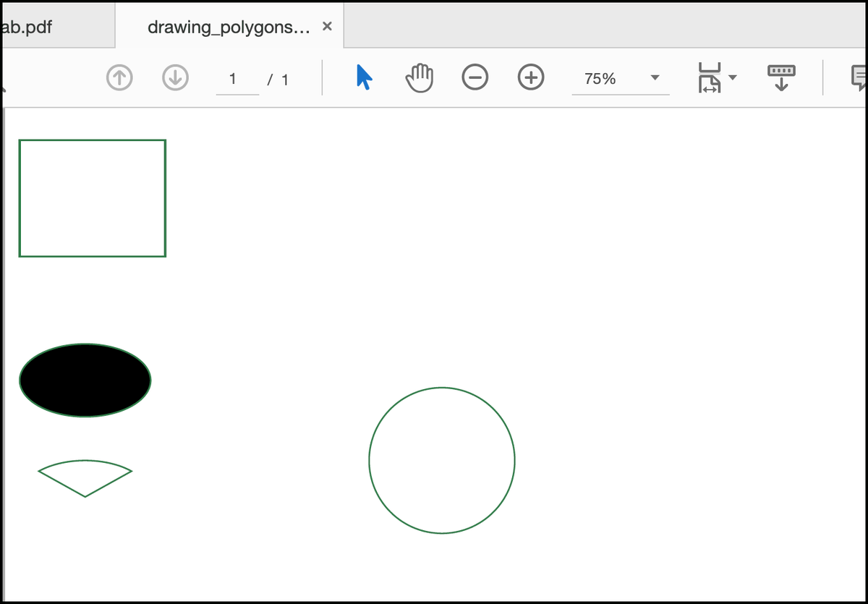Select the black filled ellipse
This screenshot has height=604, width=868.
(85, 379)
